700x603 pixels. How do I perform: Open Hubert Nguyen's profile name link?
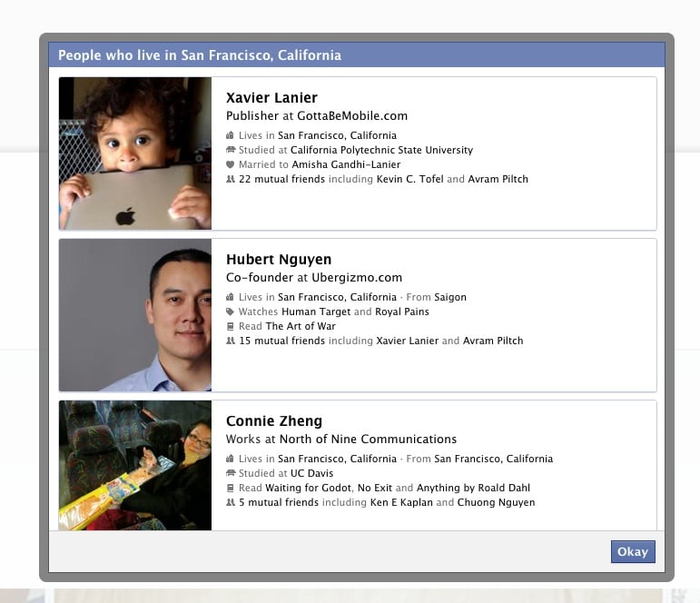pos(279,259)
